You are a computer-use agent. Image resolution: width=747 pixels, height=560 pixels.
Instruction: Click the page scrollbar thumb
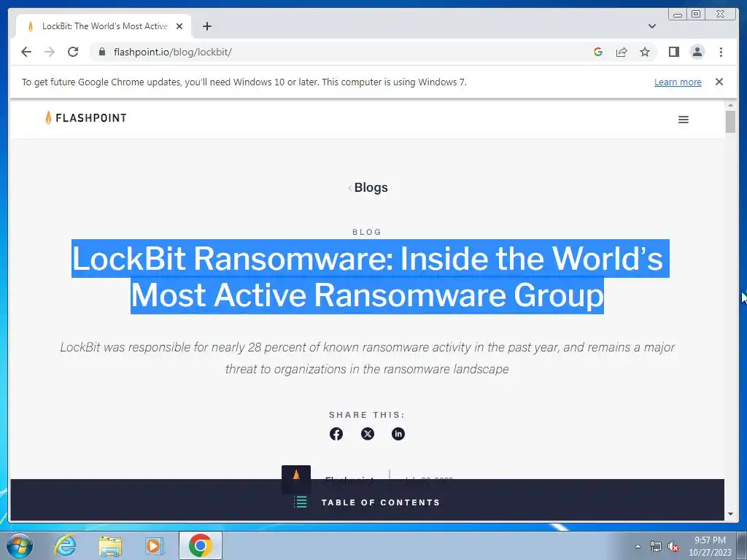coord(730,122)
